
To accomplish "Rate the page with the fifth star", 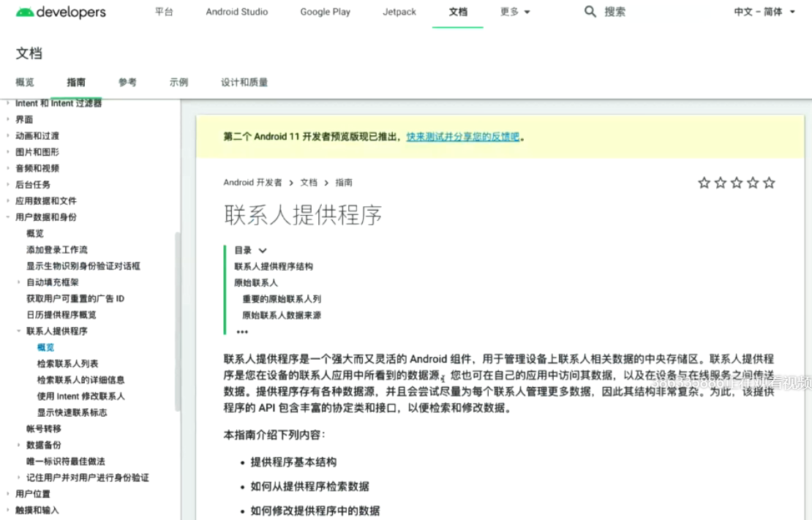I will (769, 182).
